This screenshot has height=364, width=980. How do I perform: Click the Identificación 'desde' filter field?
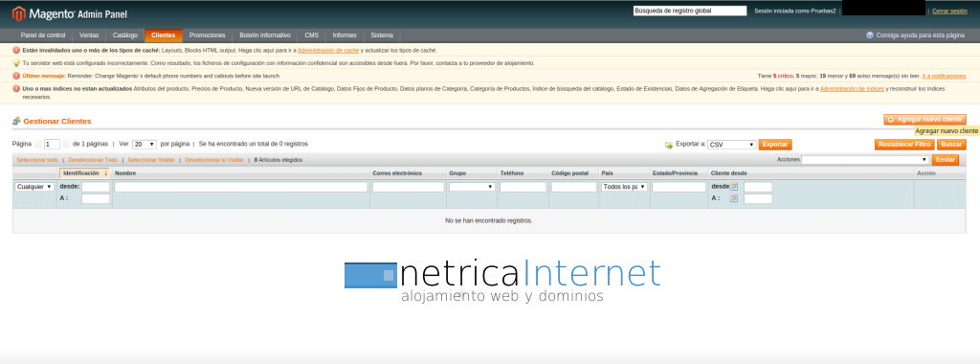pos(96,187)
